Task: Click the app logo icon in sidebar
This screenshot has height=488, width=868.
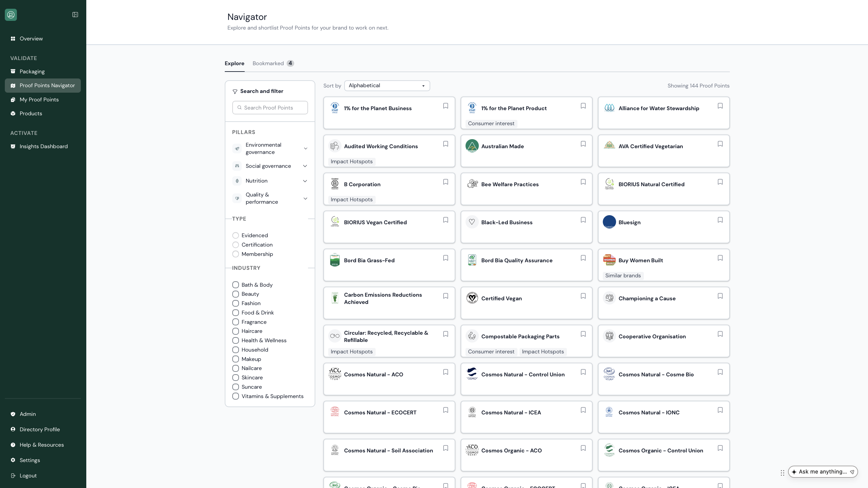Action: (11, 14)
